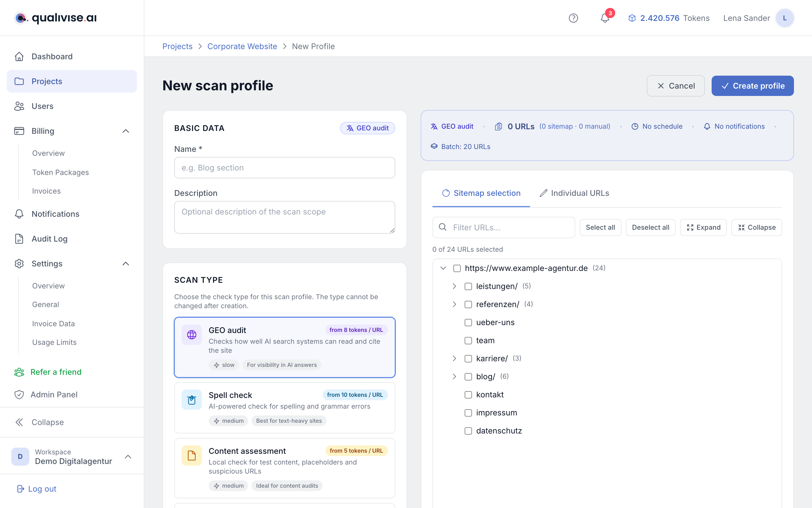
Task: Click the Audit Log document icon
Action: pos(19,239)
